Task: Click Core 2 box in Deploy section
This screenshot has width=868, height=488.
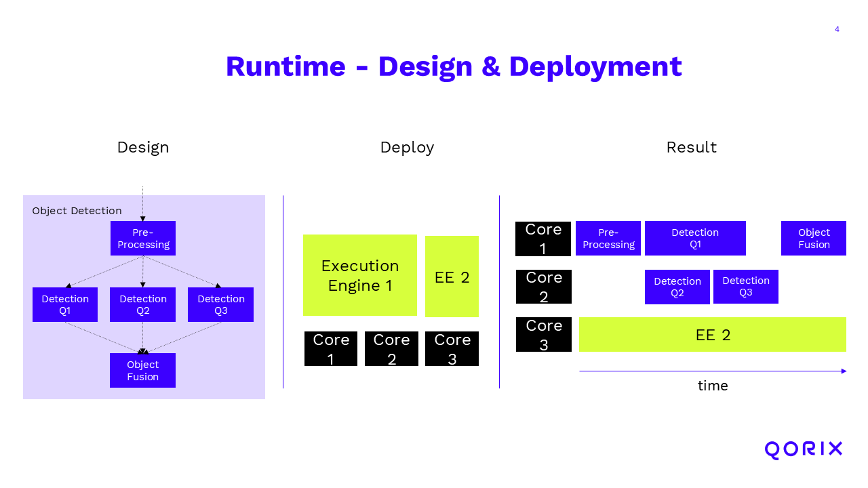Action: pos(391,349)
